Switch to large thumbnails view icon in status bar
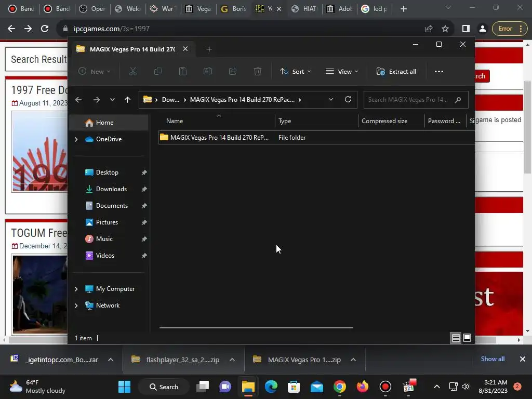The height and width of the screenshot is (399, 532). 467,338
